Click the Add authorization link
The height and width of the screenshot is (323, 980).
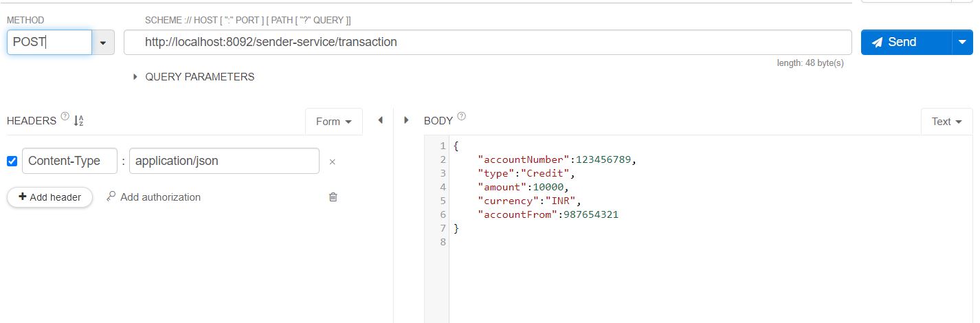coord(153,197)
